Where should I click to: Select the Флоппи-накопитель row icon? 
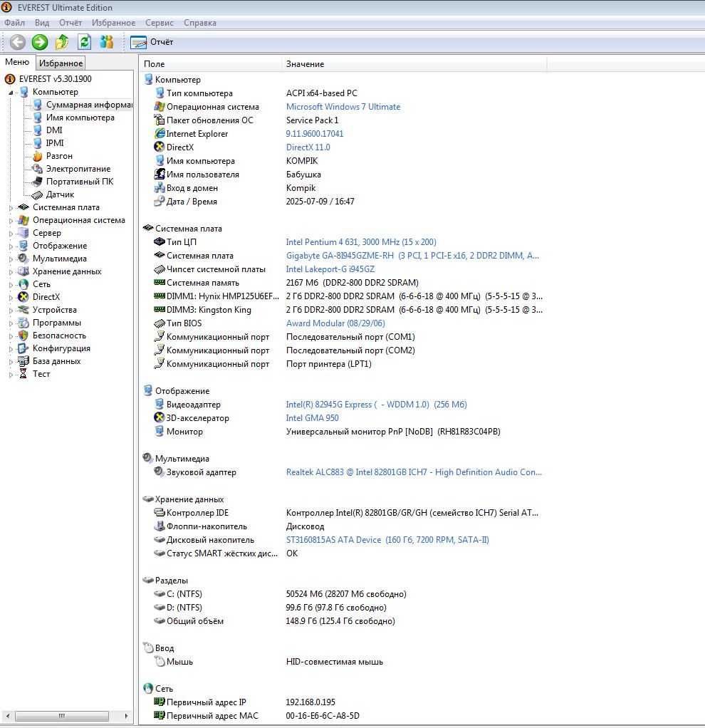[160, 526]
